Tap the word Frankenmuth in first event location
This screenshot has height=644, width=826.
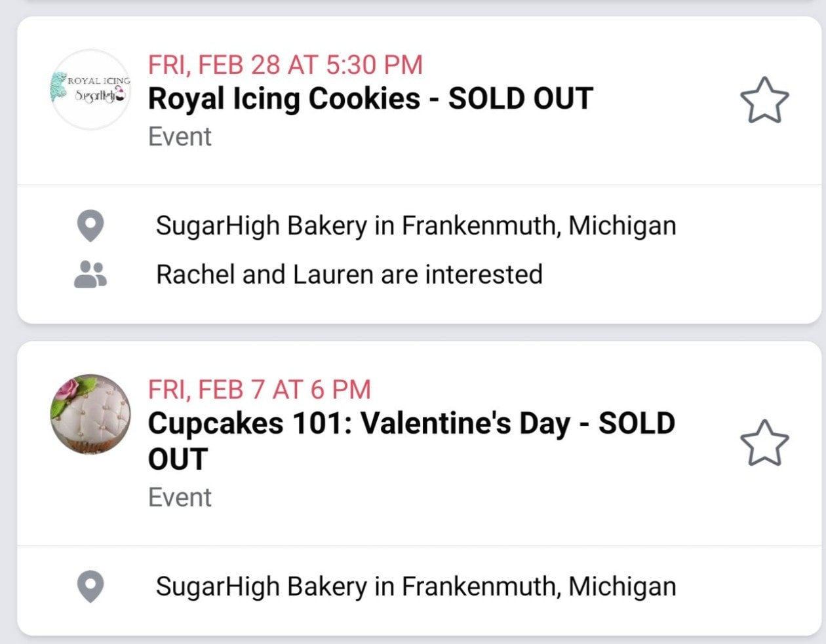[481, 225]
